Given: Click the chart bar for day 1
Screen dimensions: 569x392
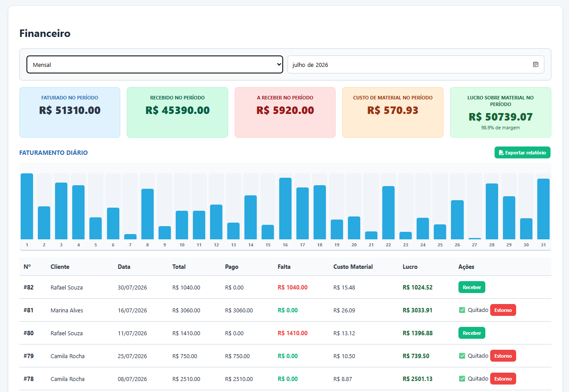Looking at the screenshot, I should coord(27,206).
